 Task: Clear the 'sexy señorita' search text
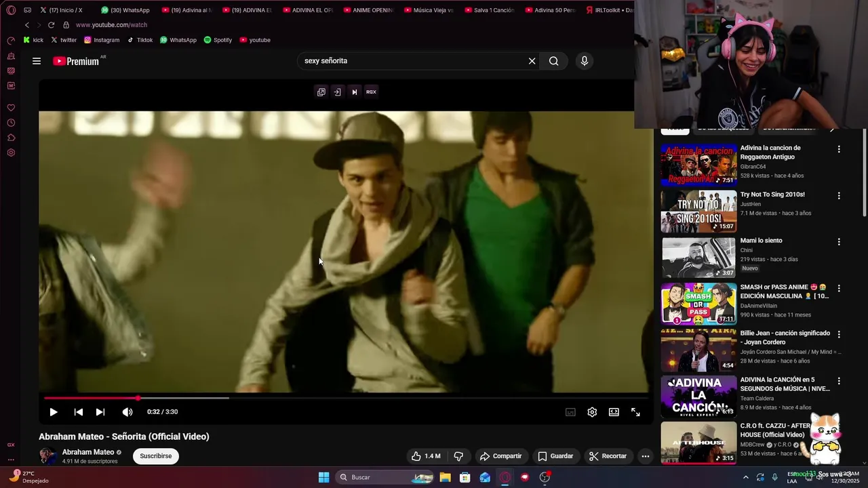[532, 61]
